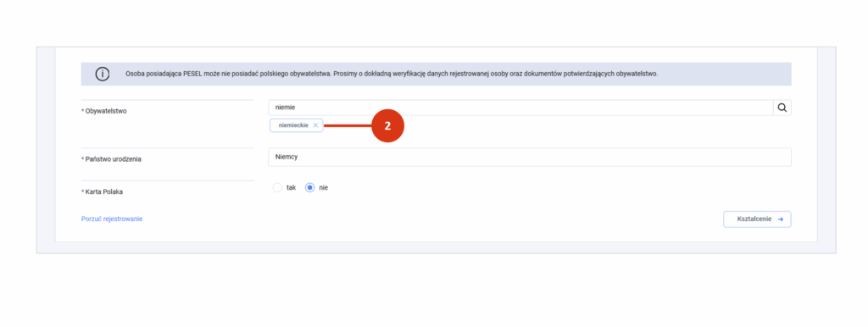Click the PESEL citizenship notice text
This screenshot has height=327, width=868.
[x=392, y=74]
